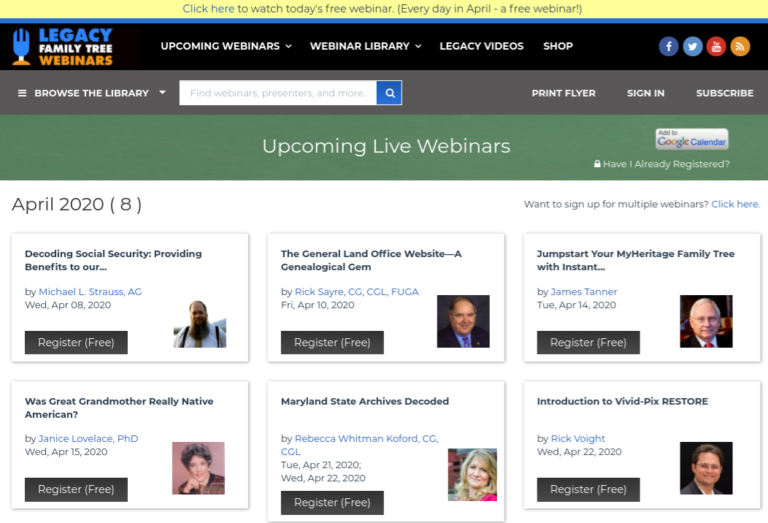The width and height of the screenshot is (768, 523).
Task: Open presenter Janice Lovelace, PhD link
Action: (88, 438)
